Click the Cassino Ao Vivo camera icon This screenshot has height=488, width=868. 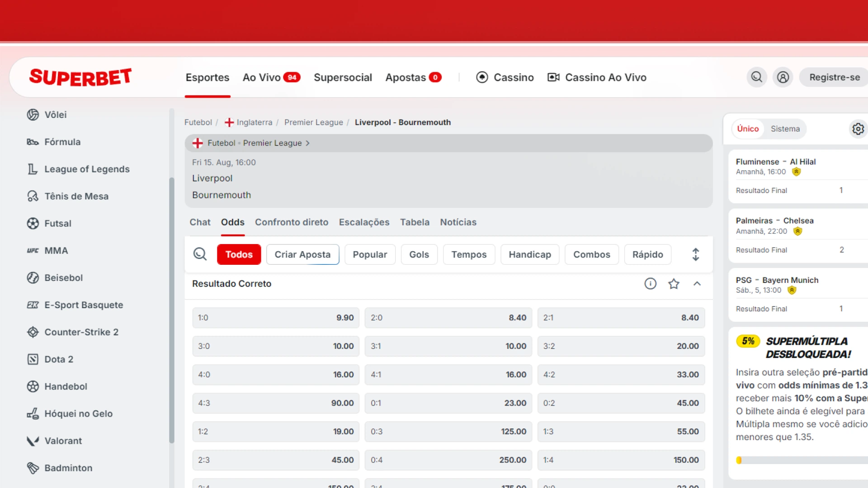(x=553, y=77)
